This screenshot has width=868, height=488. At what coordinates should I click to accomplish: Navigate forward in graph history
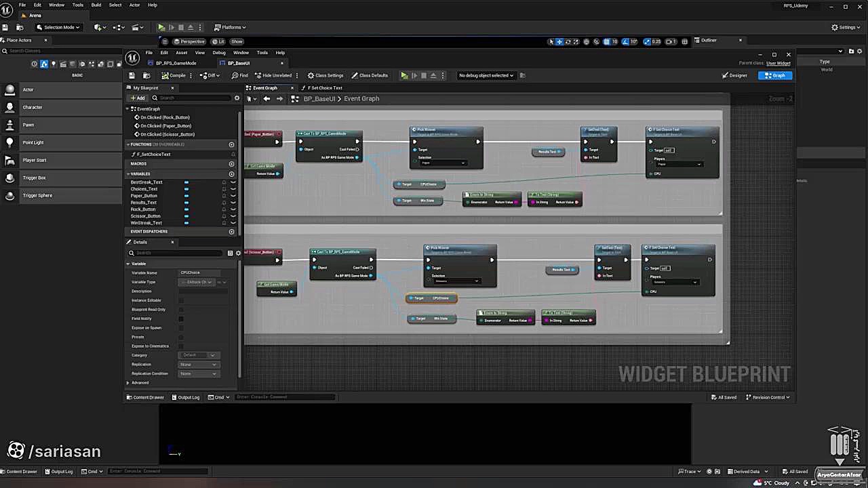point(279,99)
